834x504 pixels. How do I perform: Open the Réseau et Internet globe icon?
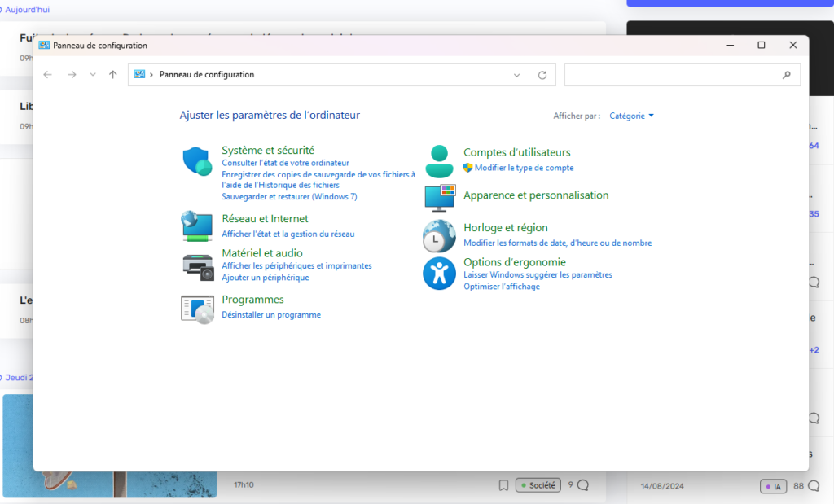pos(197,226)
